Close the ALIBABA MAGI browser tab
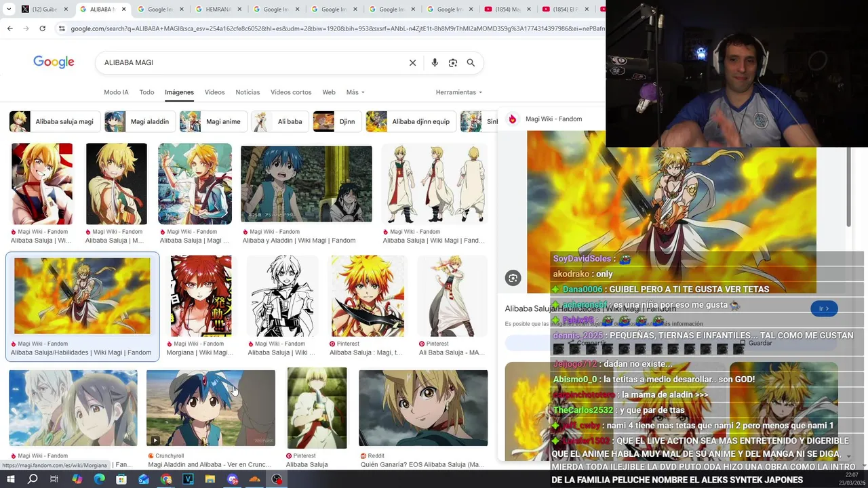The height and width of the screenshot is (488, 868). click(123, 9)
